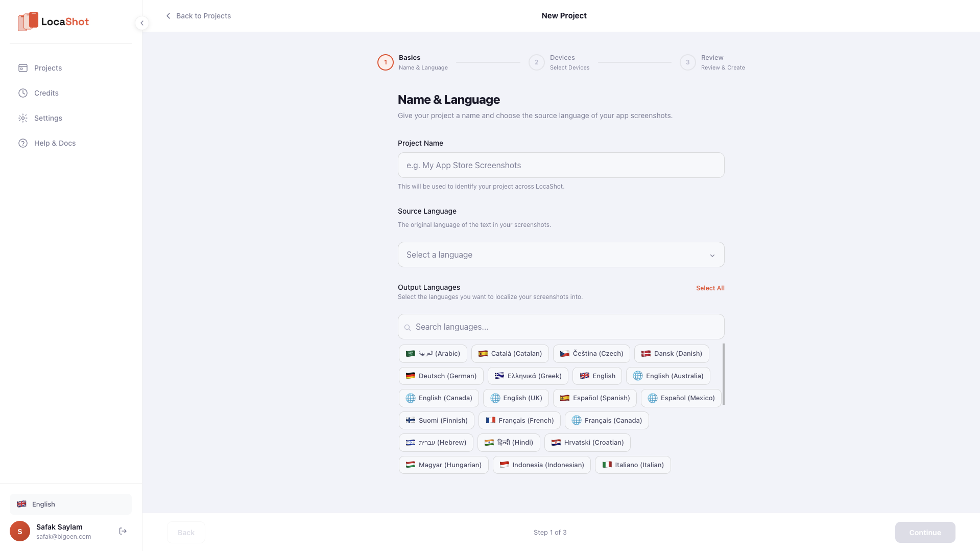The height and width of the screenshot is (551, 980).
Task: Click the Credits clock icon
Action: point(23,93)
